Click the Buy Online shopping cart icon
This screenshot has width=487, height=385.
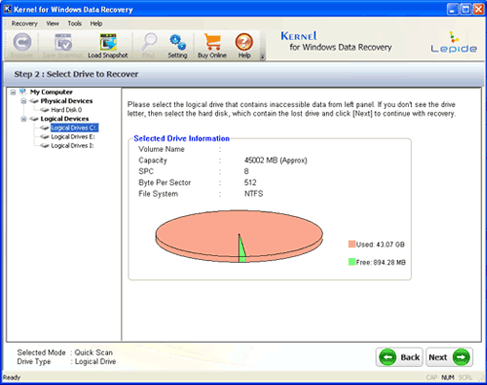212,42
